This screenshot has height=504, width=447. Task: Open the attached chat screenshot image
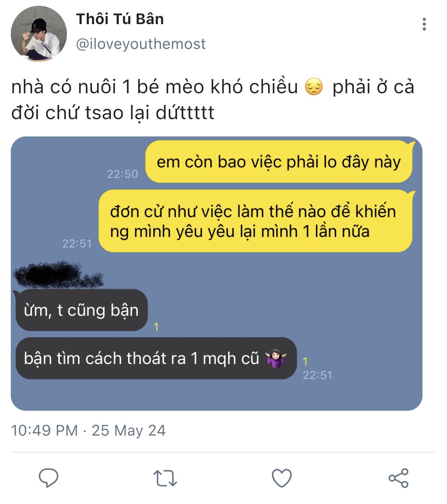pyautogui.click(x=216, y=274)
